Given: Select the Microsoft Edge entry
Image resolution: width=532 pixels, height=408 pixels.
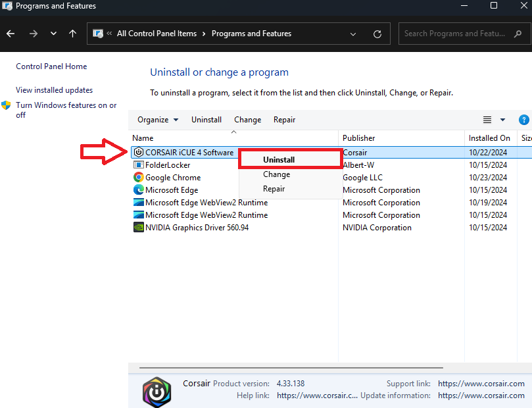Looking at the screenshot, I should pos(172,190).
